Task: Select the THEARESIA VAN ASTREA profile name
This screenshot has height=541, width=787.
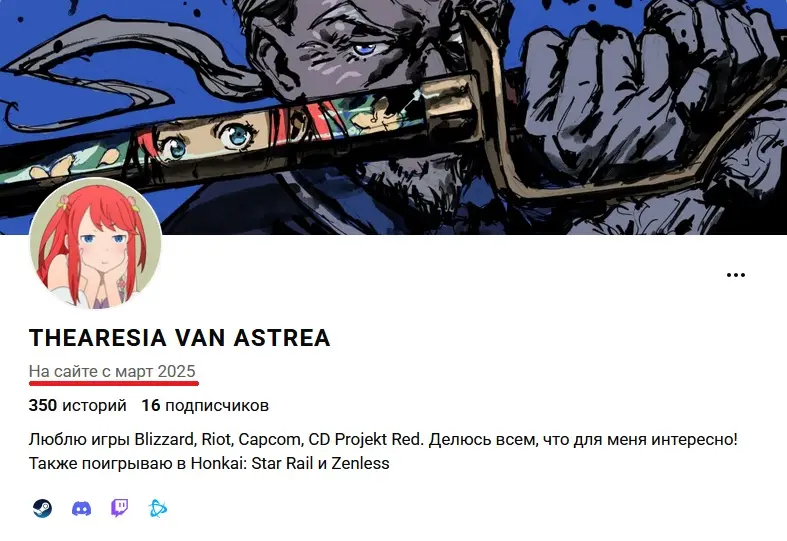Action: [x=180, y=338]
